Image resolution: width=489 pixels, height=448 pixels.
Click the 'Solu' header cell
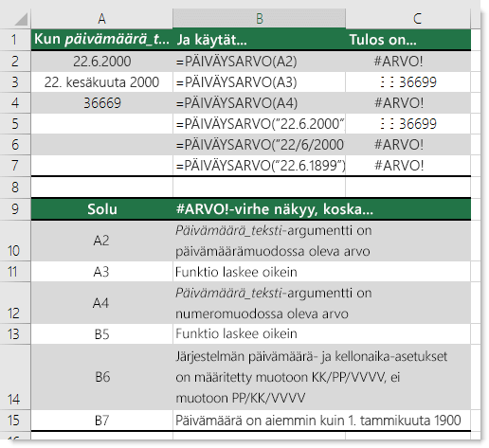pyautogui.click(x=101, y=209)
